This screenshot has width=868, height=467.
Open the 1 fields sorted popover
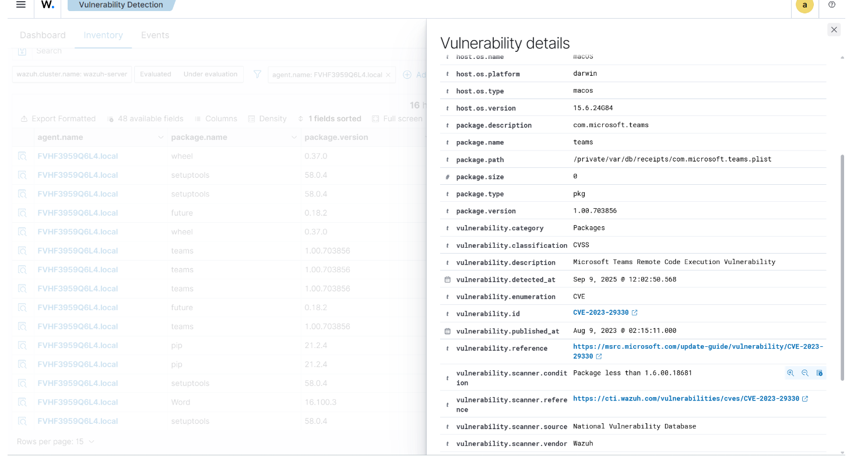(x=329, y=118)
